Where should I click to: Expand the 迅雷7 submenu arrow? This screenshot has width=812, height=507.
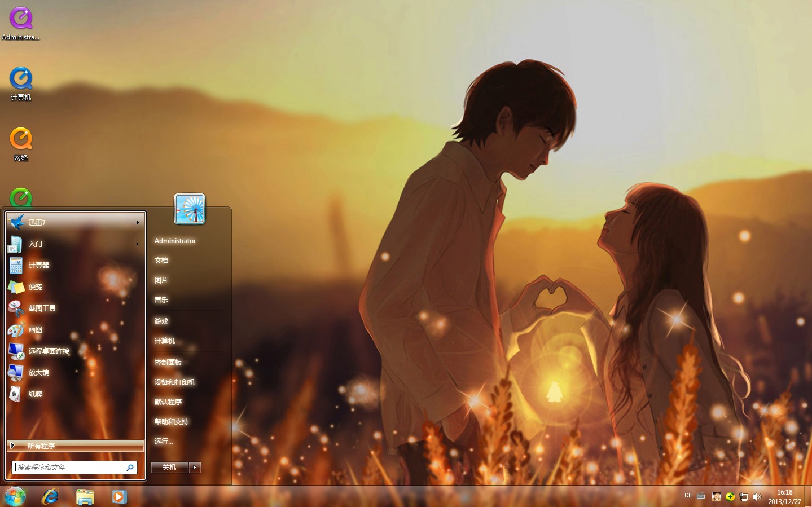(138, 222)
